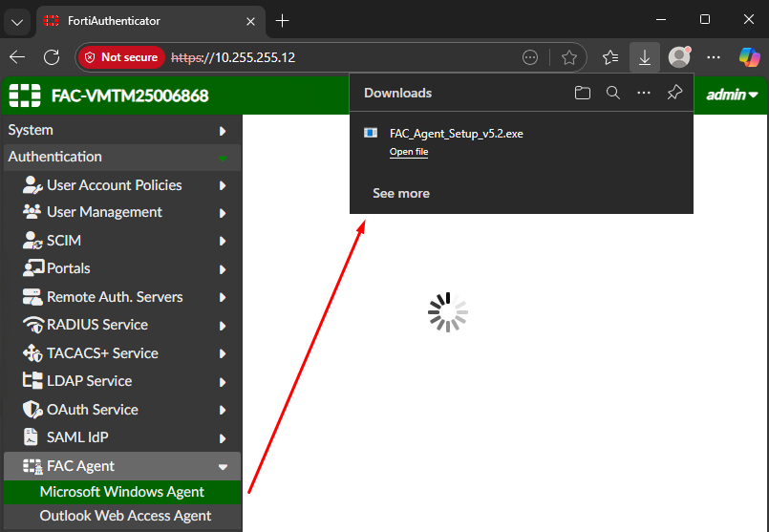Image resolution: width=769 pixels, height=532 pixels.
Task: Click the FAC_Agent_Setup_v5.2.exe file name
Action: 456,134
